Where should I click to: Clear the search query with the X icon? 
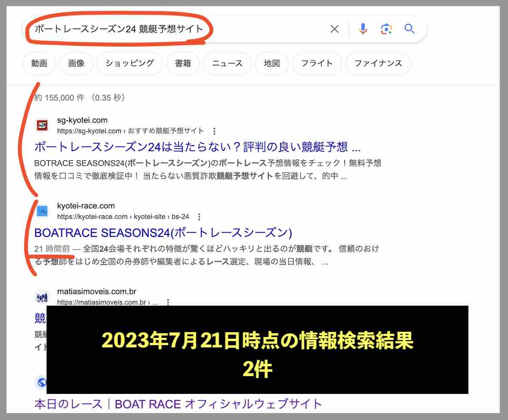click(334, 29)
